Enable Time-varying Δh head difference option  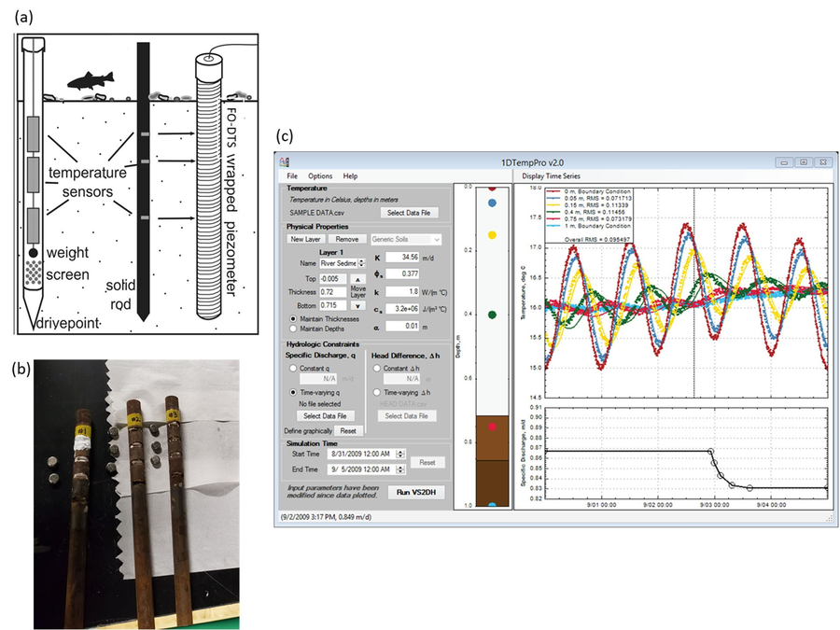tap(376, 393)
